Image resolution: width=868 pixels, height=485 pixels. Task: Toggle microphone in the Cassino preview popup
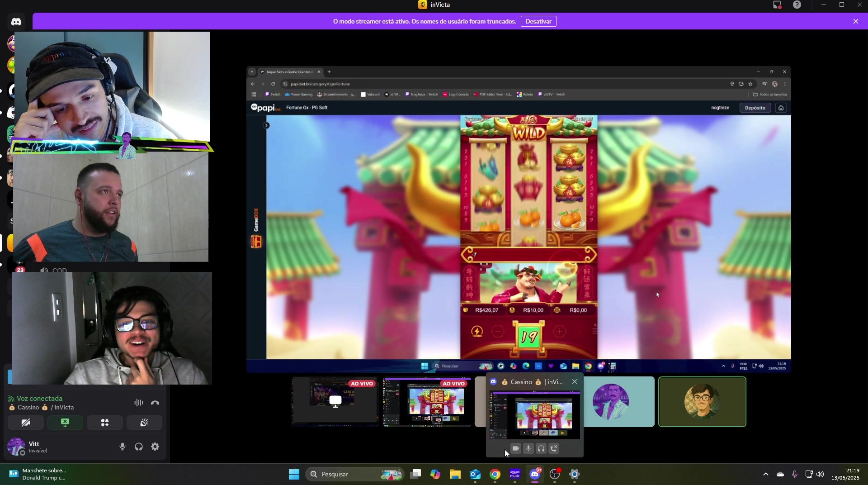[528, 448]
